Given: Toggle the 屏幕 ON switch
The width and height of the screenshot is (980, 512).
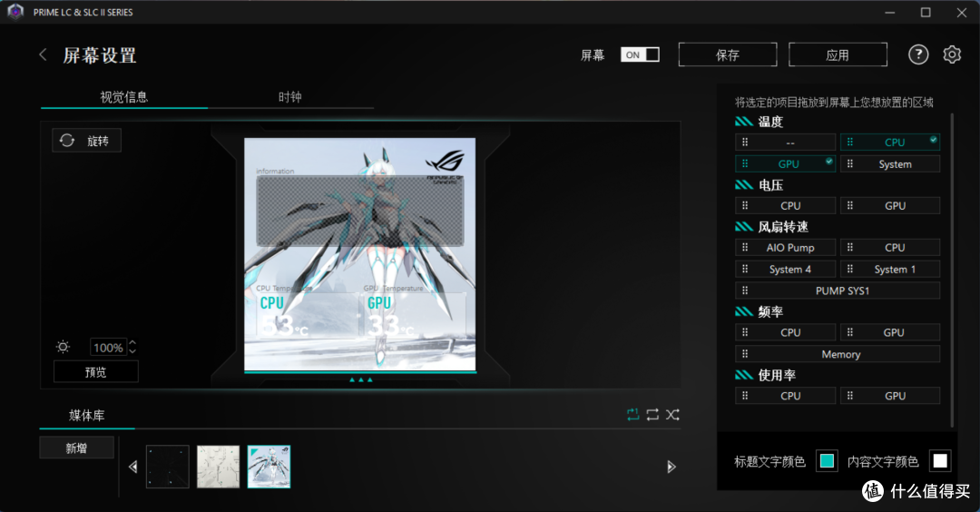Looking at the screenshot, I should point(640,55).
